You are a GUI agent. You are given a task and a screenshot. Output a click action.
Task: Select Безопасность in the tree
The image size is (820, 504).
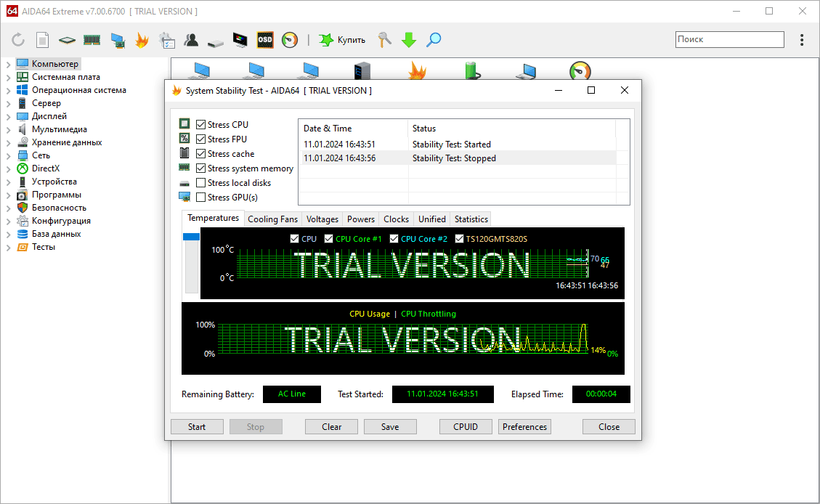point(59,208)
